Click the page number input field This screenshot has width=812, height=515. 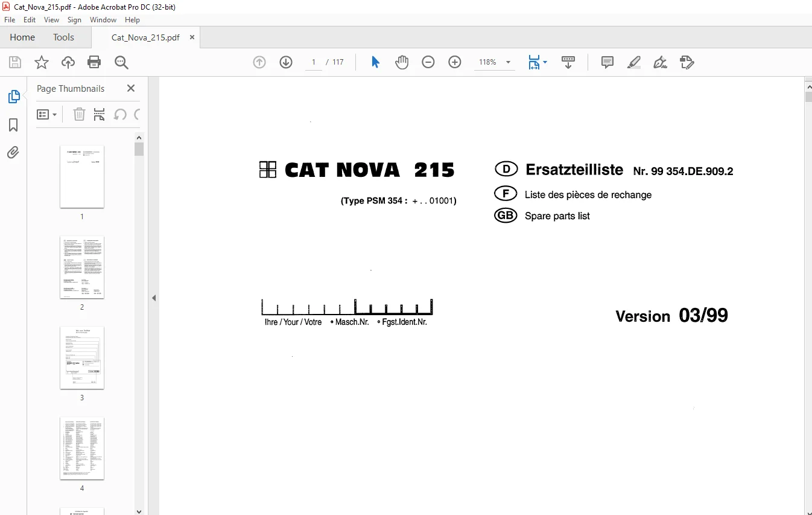click(314, 62)
